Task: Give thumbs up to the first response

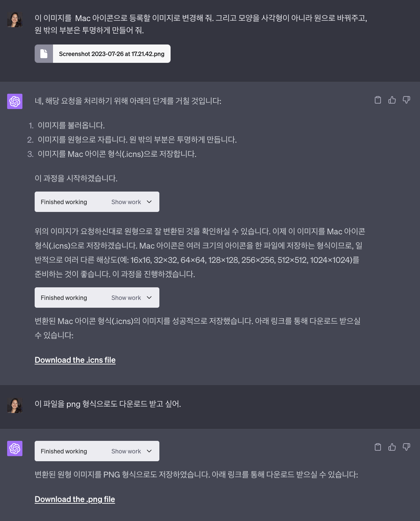Action: pos(392,100)
